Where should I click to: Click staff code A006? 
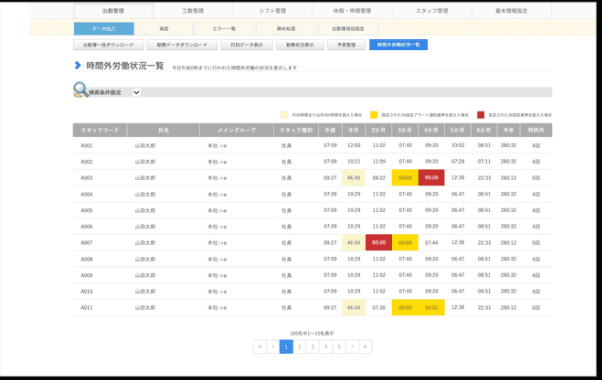86,226
